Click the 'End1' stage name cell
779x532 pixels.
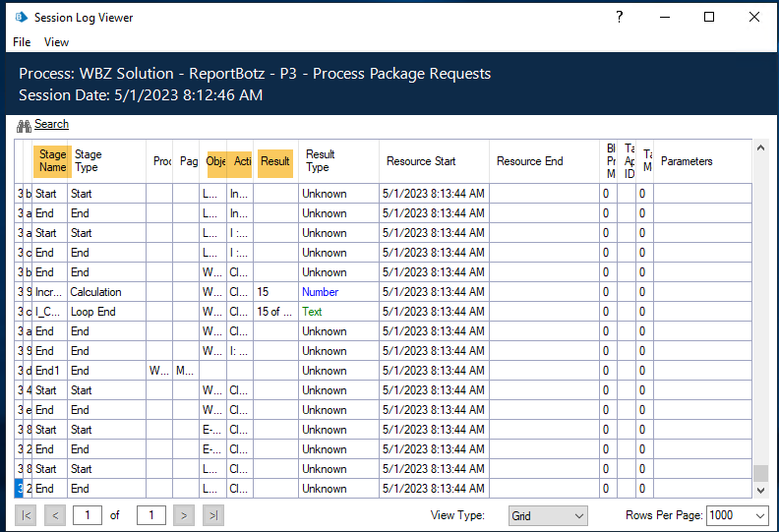click(50, 371)
